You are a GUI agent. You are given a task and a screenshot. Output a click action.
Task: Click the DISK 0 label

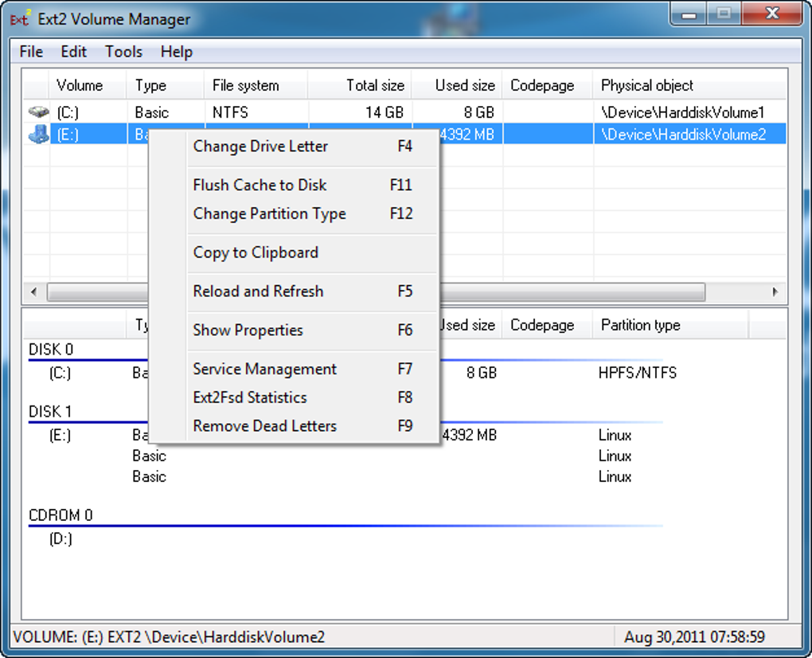pos(51,350)
